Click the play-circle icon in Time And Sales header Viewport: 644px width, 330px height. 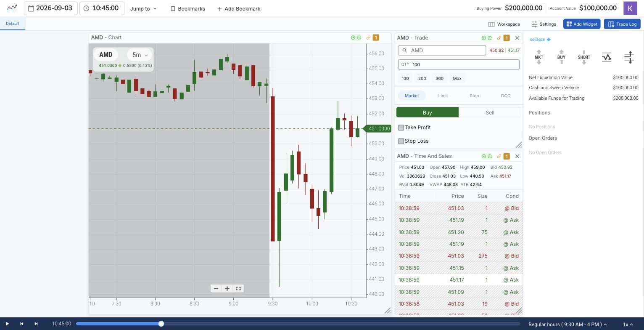pos(484,156)
